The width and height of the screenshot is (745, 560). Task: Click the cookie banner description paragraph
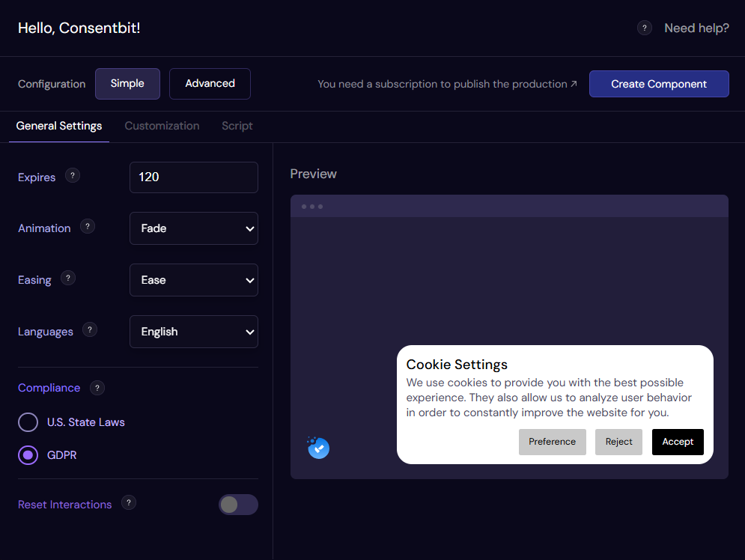(549, 398)
